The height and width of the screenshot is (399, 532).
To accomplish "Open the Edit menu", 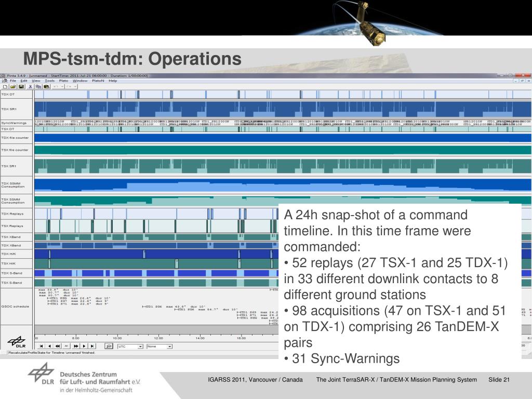I will click(x=24, y=81).
